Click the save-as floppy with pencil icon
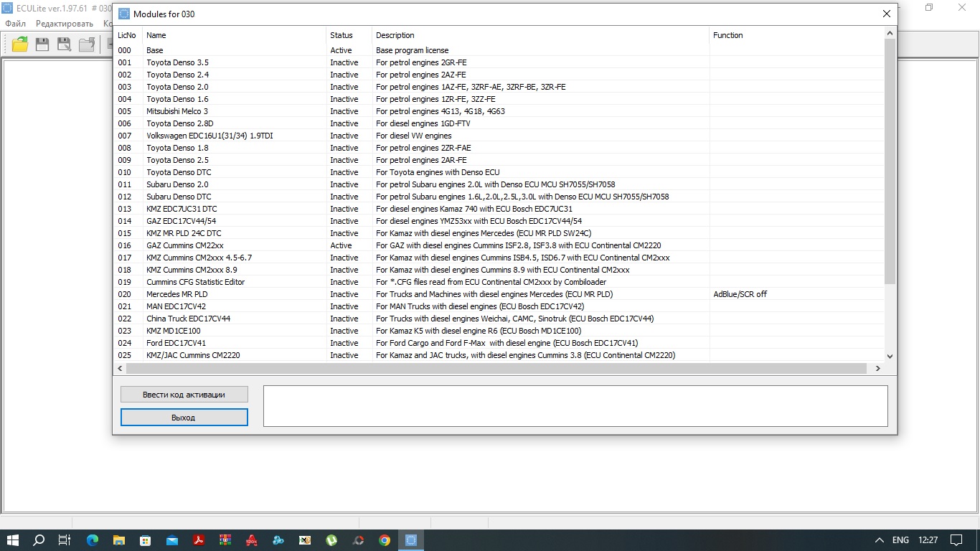980x551 pixels. point(65,44)
